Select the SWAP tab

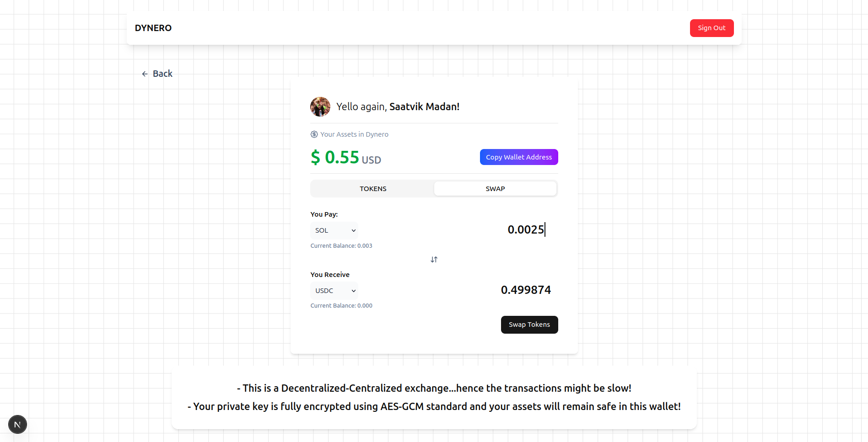495,189
